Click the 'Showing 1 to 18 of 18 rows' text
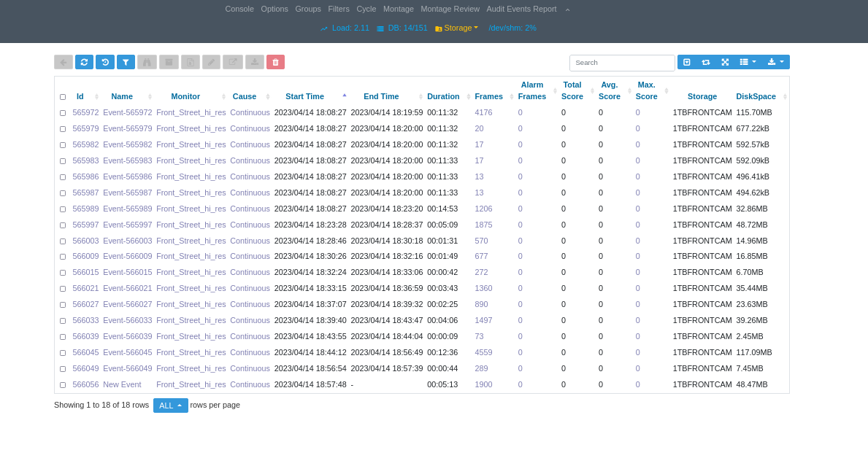Screen dimensions: 868x458 (x=101, y=405)
